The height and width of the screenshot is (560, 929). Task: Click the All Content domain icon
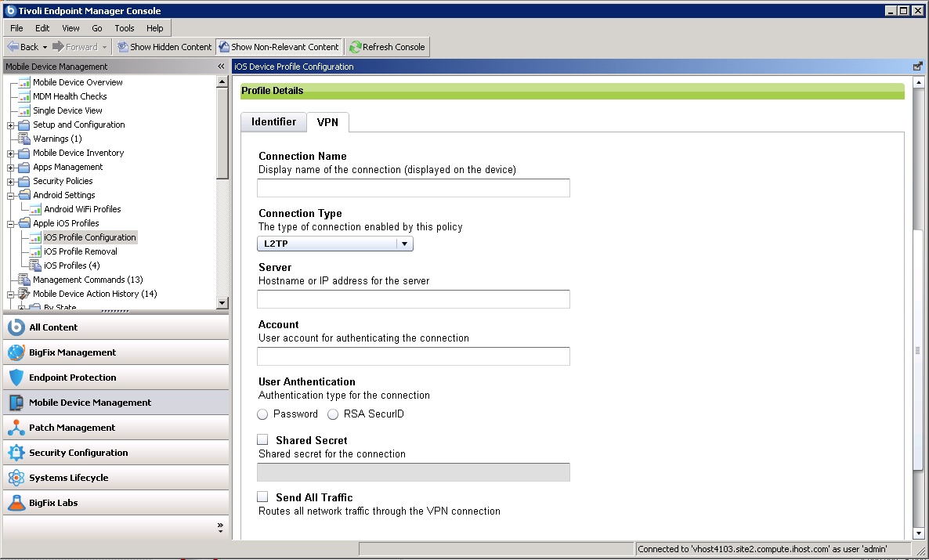pyautogui.click(x=16, y=327)
